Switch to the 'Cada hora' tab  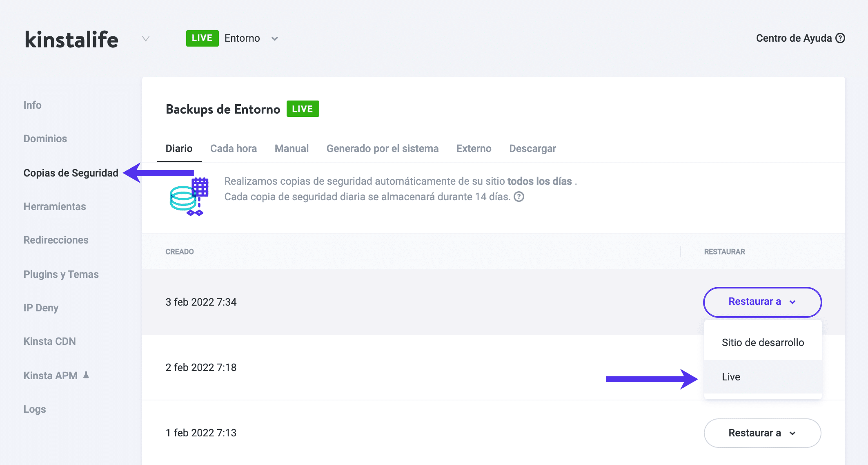[234, 149]
